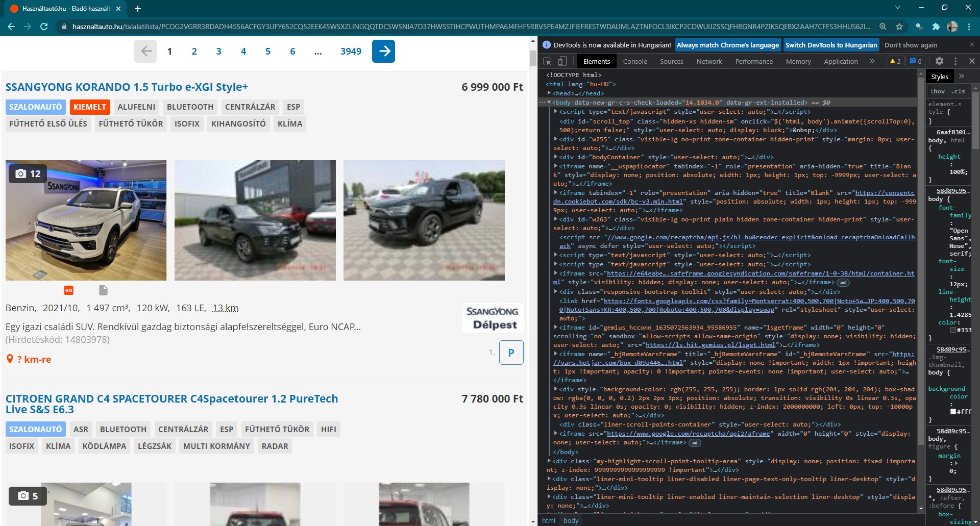980x526 pixels.
Task: Click the #fff background color swatch
Action: (953, 411)
